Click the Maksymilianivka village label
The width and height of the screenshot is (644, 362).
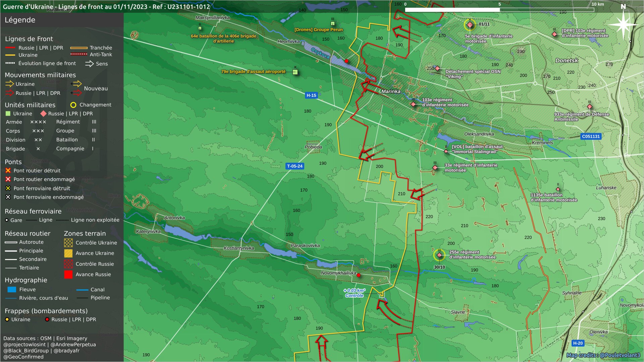pos(213,17)
